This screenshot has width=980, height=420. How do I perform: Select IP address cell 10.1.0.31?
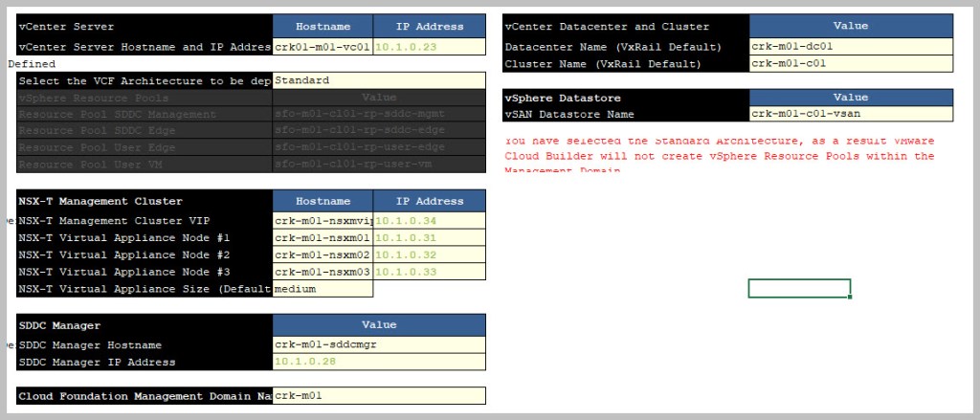pyautogui.click(x=430, y=237)
